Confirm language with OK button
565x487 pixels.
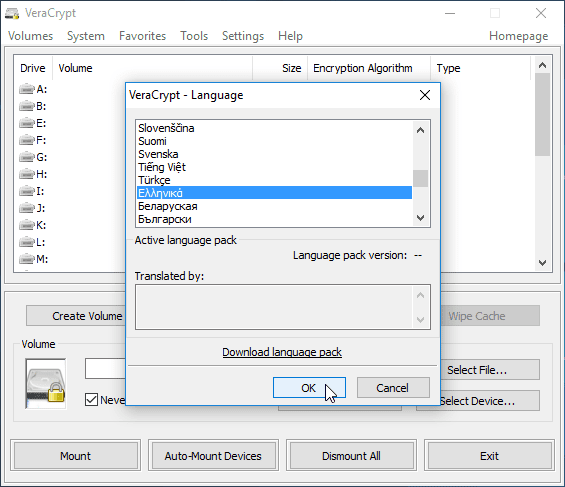[x=309, y=388]
